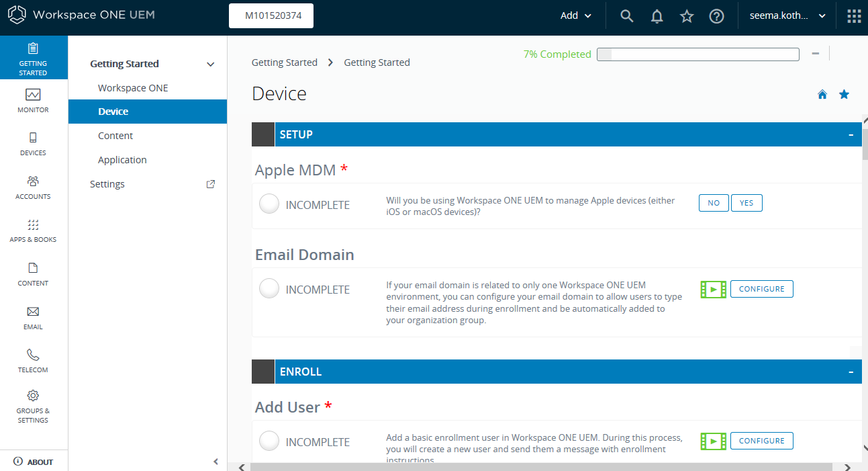Select Device in the side menu

click(x=148, y=112)
